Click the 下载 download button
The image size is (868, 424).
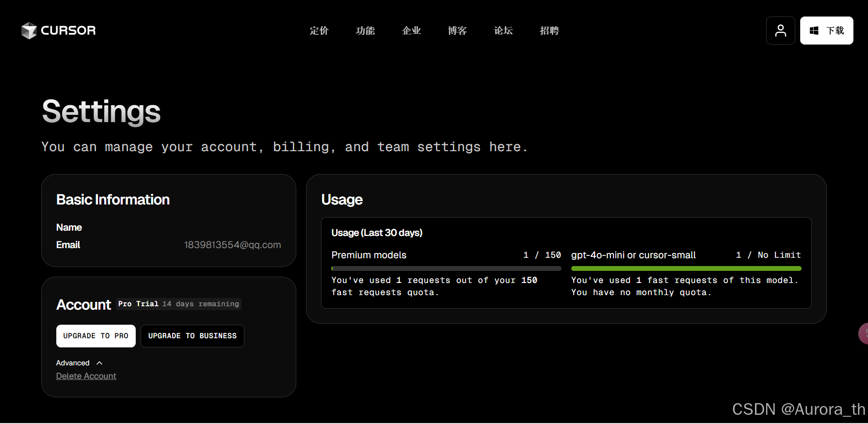826,31
